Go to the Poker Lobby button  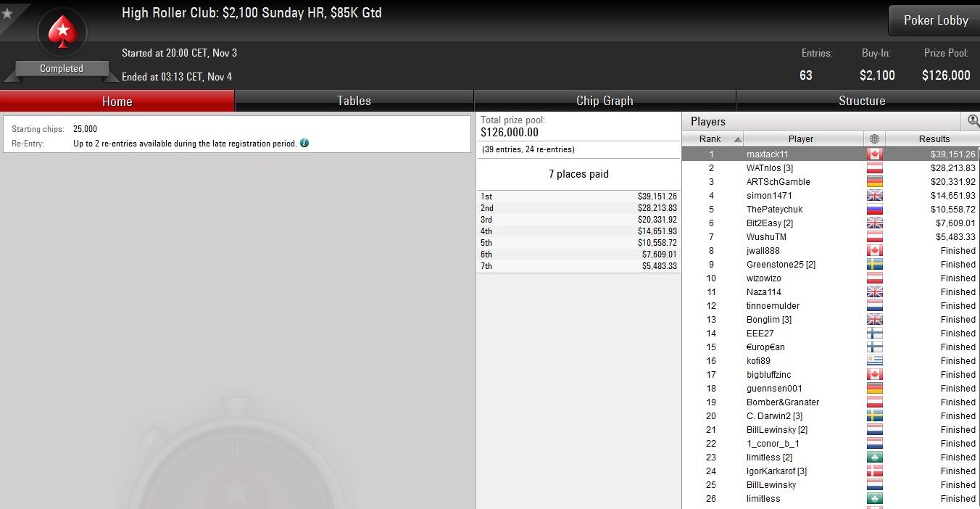(935, 20)
